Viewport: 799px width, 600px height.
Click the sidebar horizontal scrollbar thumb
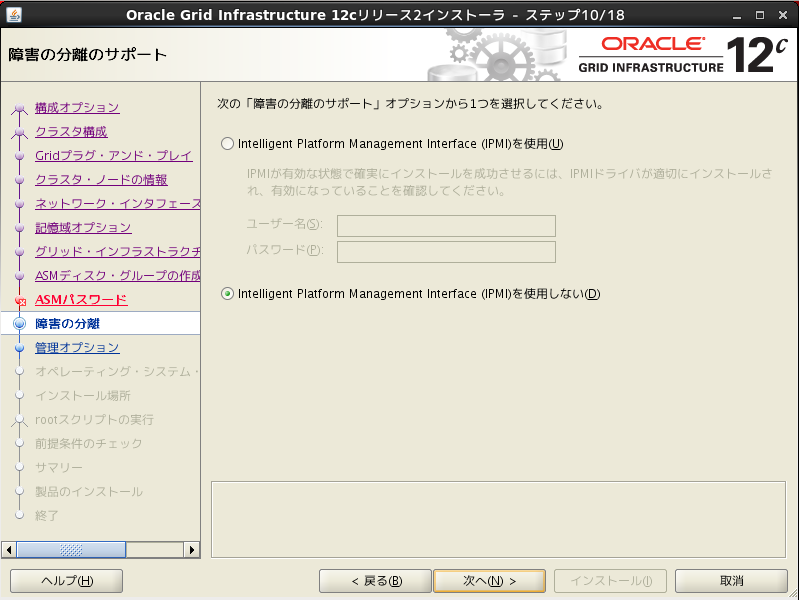pos(70,550)
